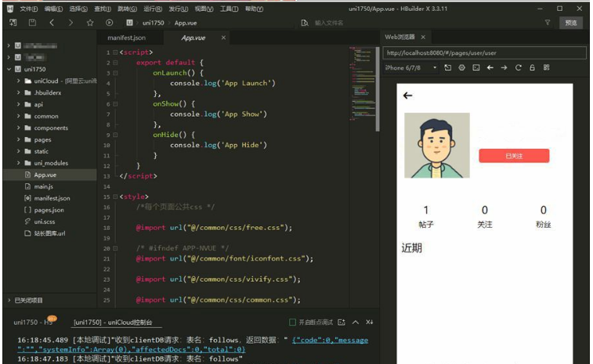The width and height of the screenshot is (593, 364).
Task: Fold the script block at line 1
Action: coord(115,52)
